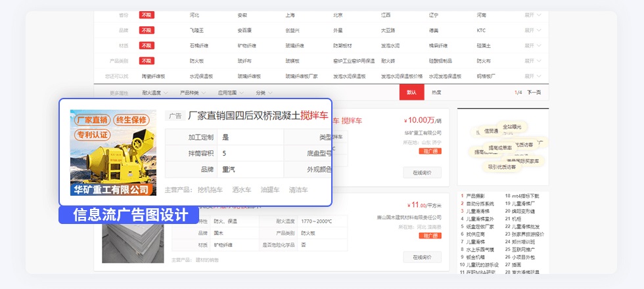Filter by province 北京

click(x=338, y=15)
